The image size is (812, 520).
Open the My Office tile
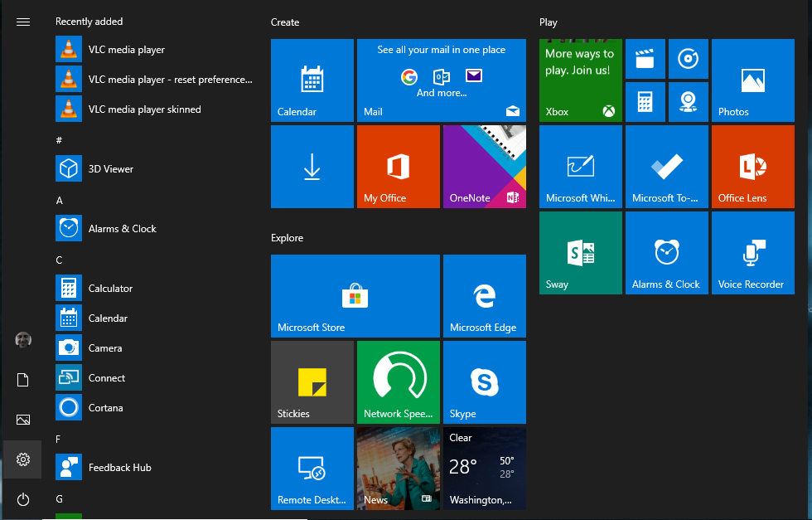pos(399,167)
